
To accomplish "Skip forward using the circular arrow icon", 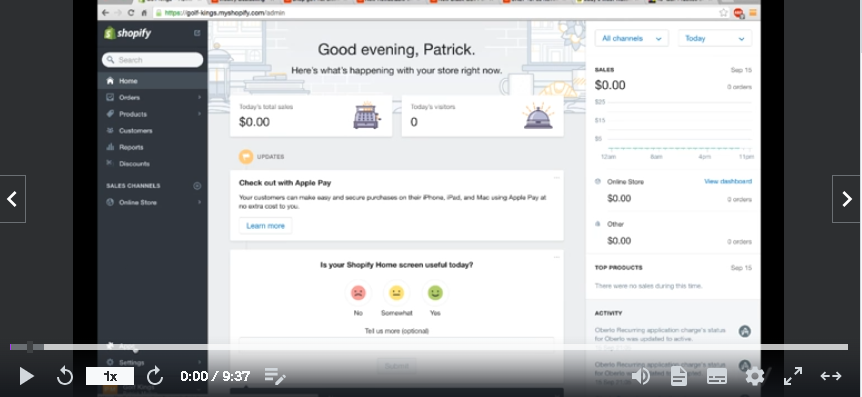I will pos(155,376).
